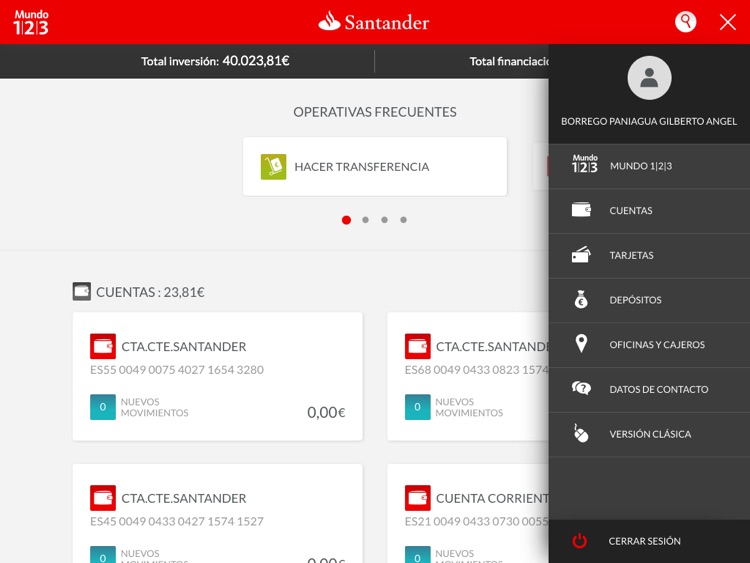Close the side menu with X icon
750x563 pixels.
coord(728,22)
